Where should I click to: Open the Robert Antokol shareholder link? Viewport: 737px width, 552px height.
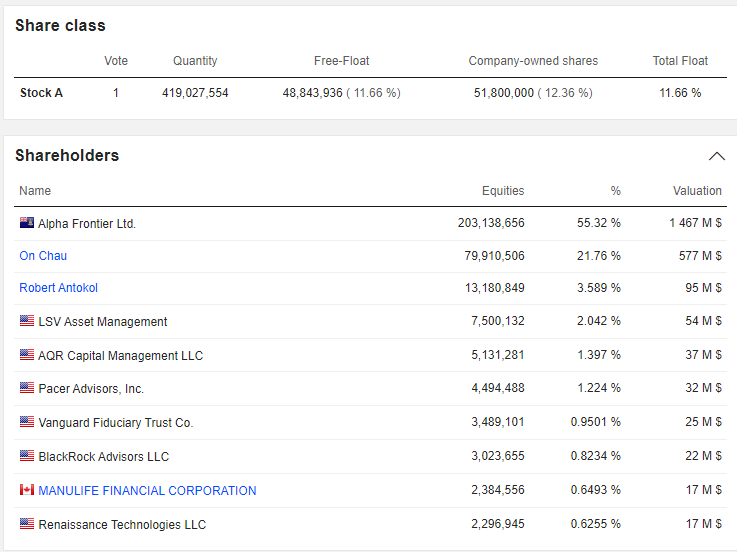click(58, 288)
